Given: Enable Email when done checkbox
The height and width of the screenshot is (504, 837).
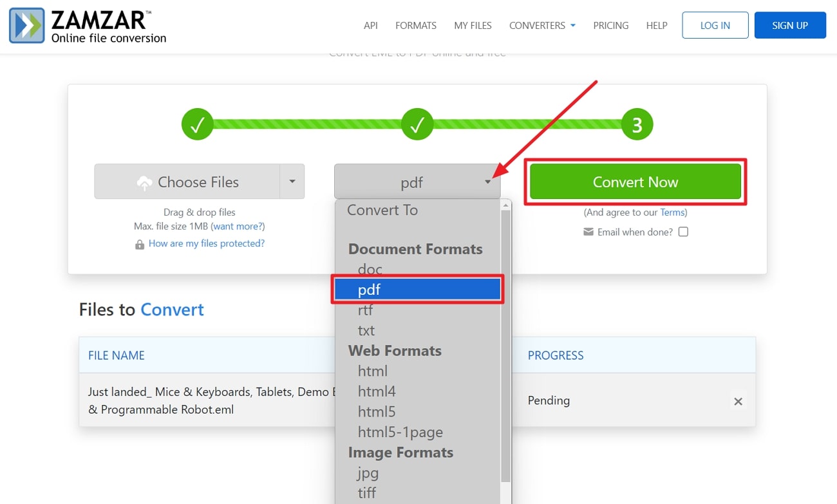Looking at the screenshot, I should (x=683, y=232).
